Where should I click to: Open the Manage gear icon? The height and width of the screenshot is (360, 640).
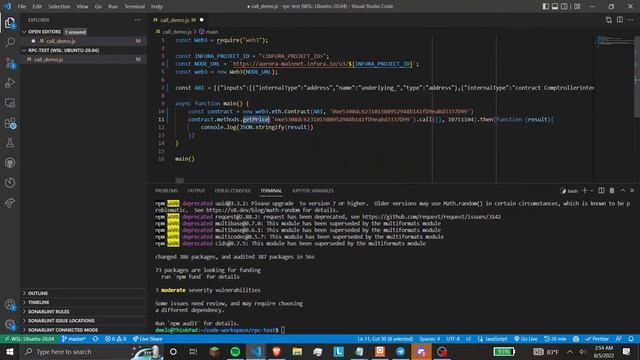tap(10, 325)
